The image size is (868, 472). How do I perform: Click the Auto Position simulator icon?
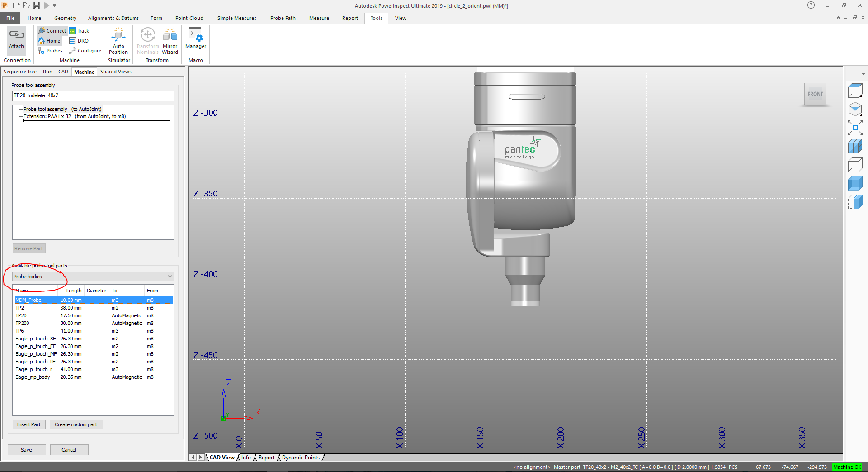[x=118, y=40]
